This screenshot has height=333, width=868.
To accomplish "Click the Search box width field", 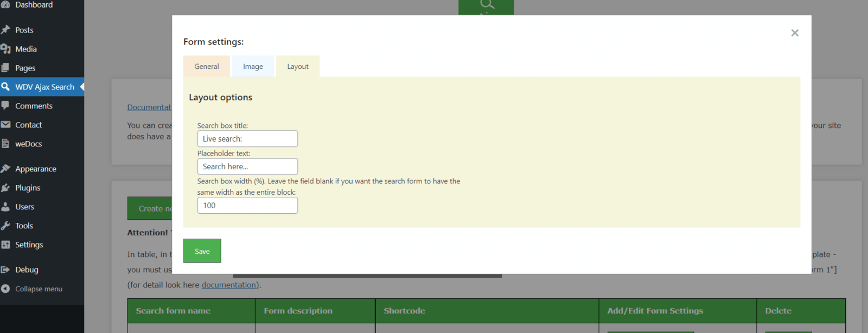I will [247, 206].
